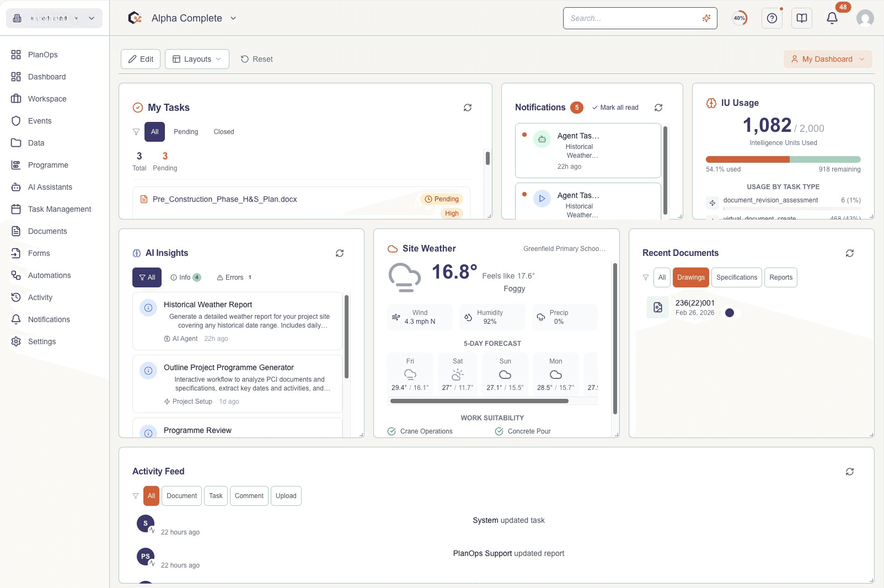Open the notifications bell in header
The image size is (884, 588).
(832, 18)
